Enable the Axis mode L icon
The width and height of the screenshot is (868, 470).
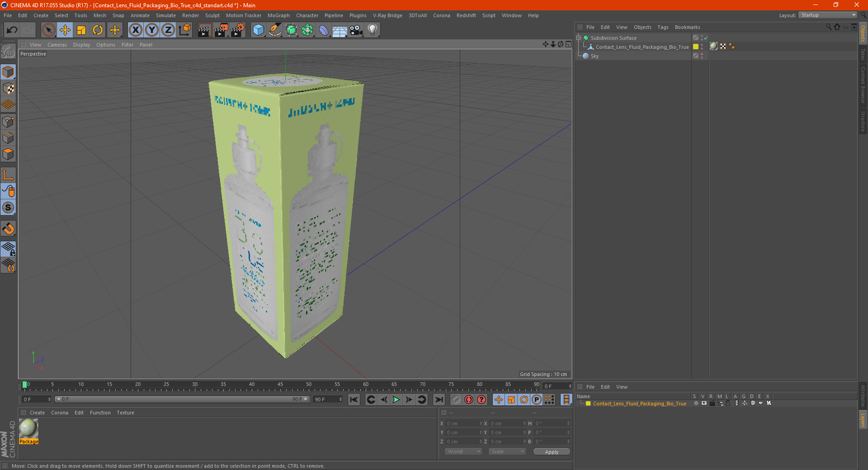9,175
